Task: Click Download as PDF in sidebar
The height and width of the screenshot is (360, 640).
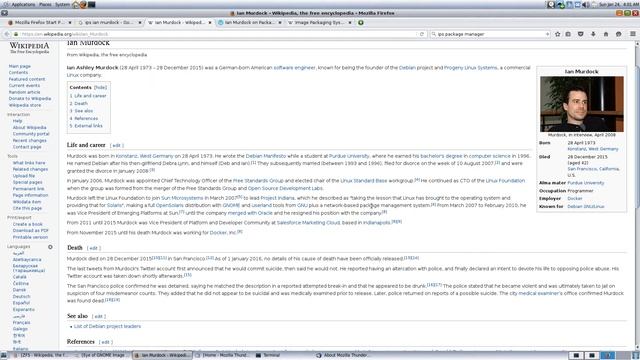Action: click(31, 231)
